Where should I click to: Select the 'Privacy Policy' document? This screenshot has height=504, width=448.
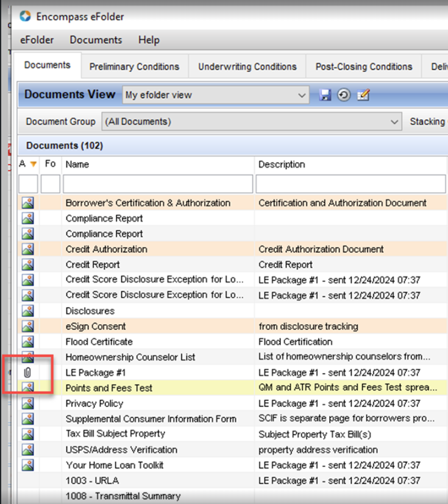click(x=94, y=403)
